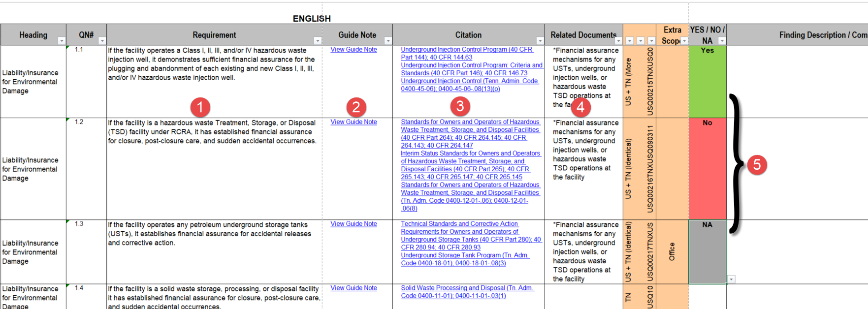The width and height of the screenshot is (868, 309).
Task: Click the red callout marker numbered 1
Action: pyautogui.click(x=200, y=107)
